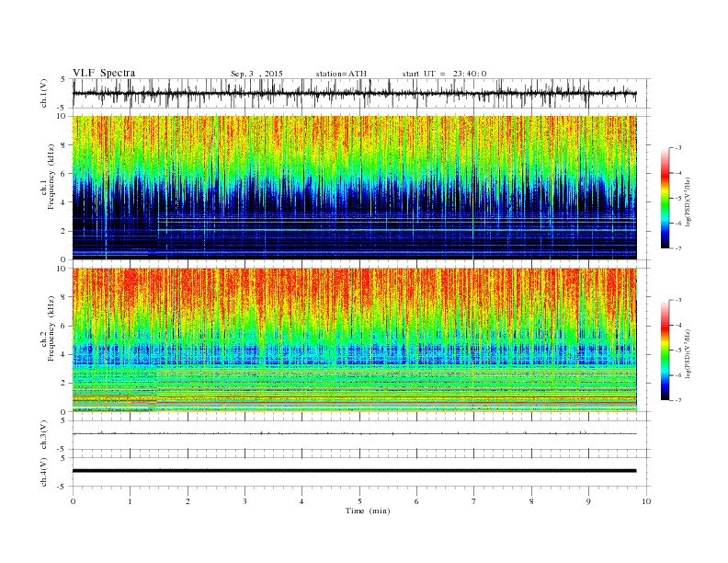The height and width of the screenshot is (563, 728).
Task: Click the "6" minute tick label on time axis
Action: (x=416, y=501)
